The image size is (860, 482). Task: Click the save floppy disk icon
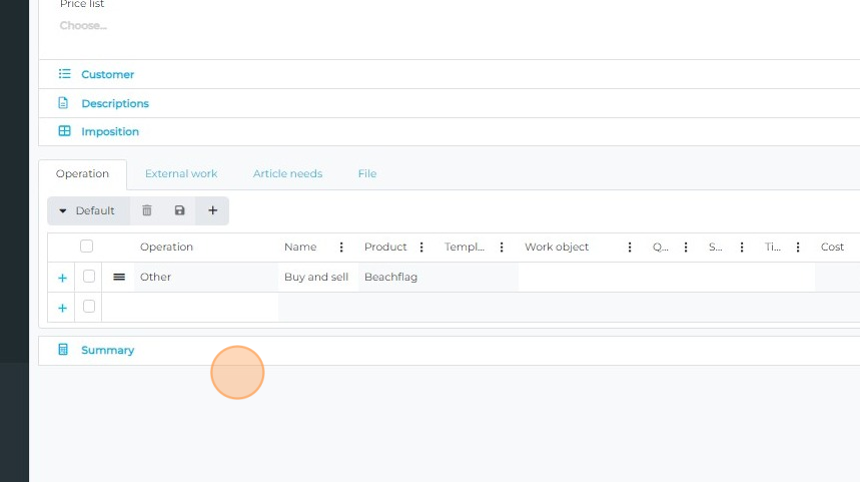coord(180,211)
